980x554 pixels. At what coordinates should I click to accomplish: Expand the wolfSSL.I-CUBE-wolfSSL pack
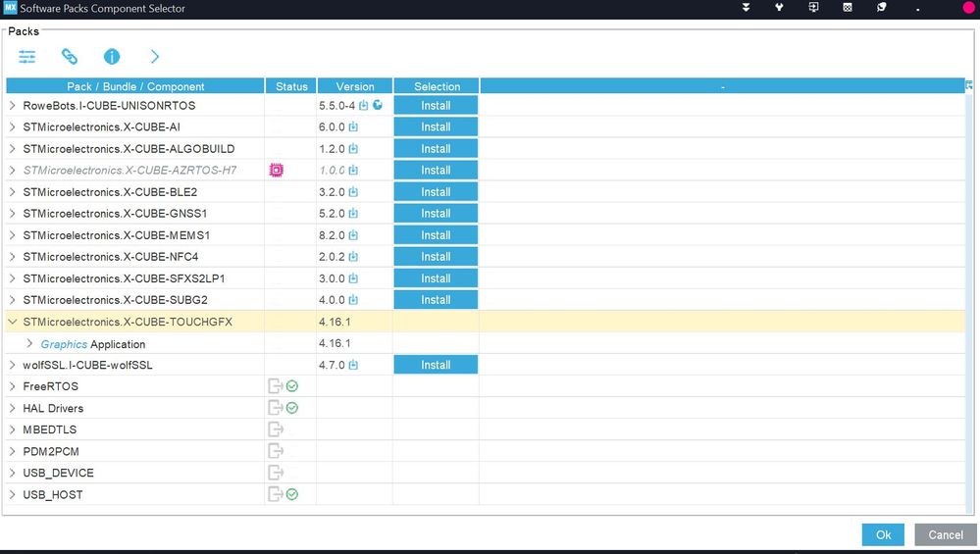[x=12, y=365]
